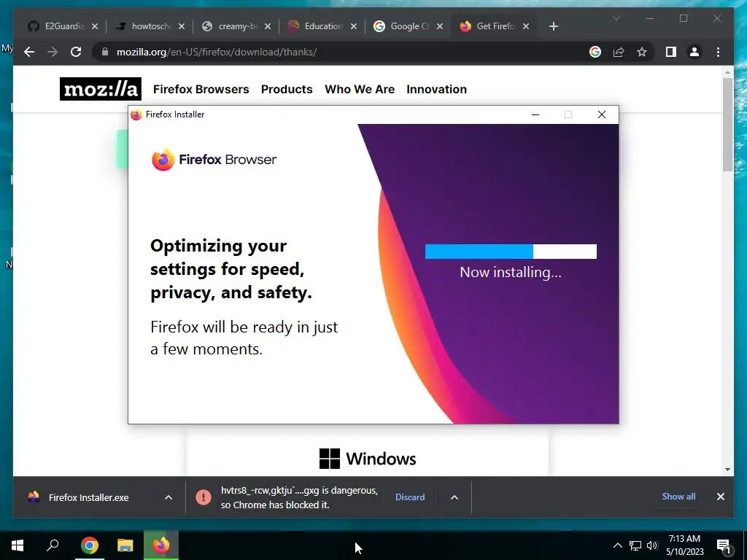Open File Explorer from the taskbar
The image size is (747, 560).
125,545
